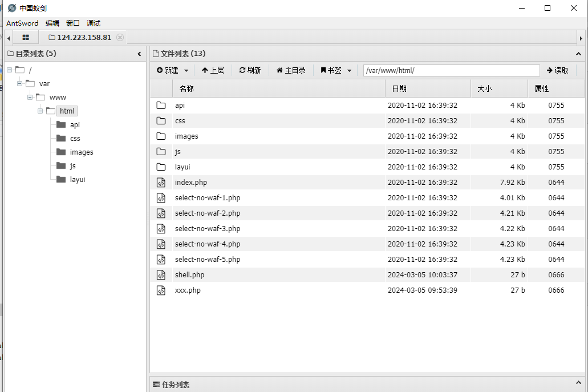Open the 书签 bookmarks button
The width and height of the screenshot is (588, 392).
coord(331,70)
